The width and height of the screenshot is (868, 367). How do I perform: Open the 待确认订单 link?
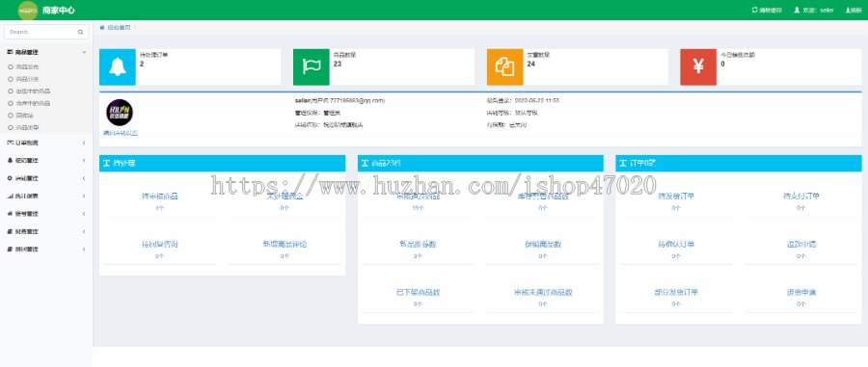click(676, 244)
